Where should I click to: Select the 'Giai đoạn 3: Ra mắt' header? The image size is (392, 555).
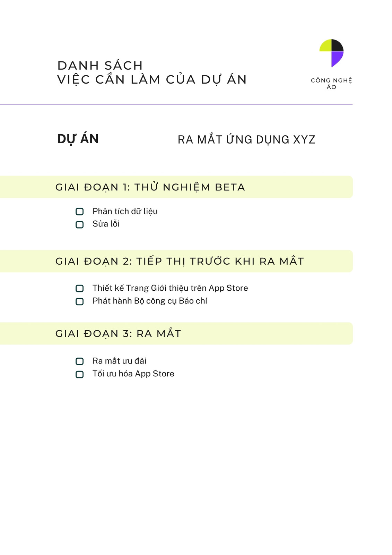click(x=118, y=333)
